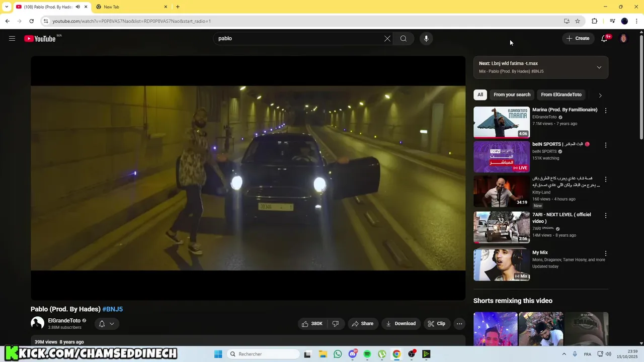Share the Pablo video
644x362 pixels.
362,324
